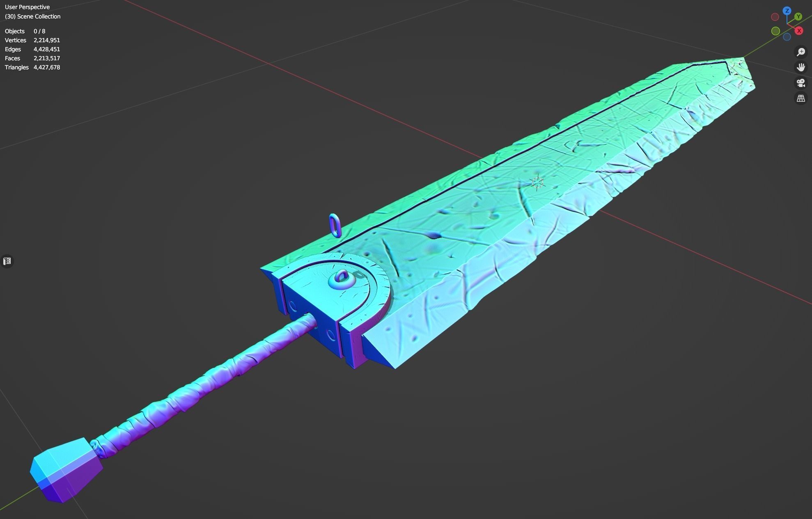Click the negative Y axis gizmo circle

tap(775, 31)
